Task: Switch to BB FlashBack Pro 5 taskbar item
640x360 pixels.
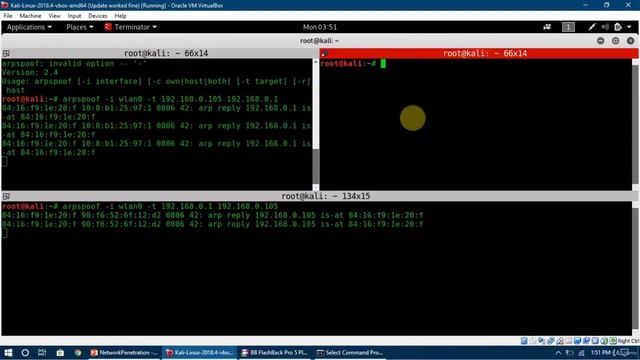Action: pos(274,353)
